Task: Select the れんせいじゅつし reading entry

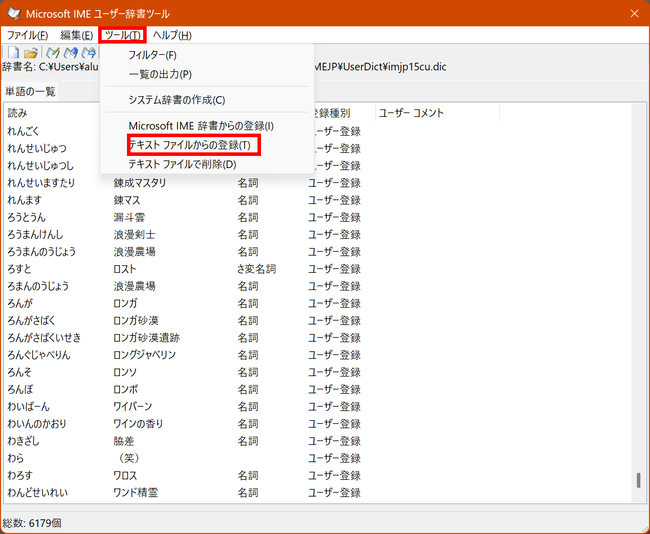Action: pyautogui.click(x=41, y=165)
